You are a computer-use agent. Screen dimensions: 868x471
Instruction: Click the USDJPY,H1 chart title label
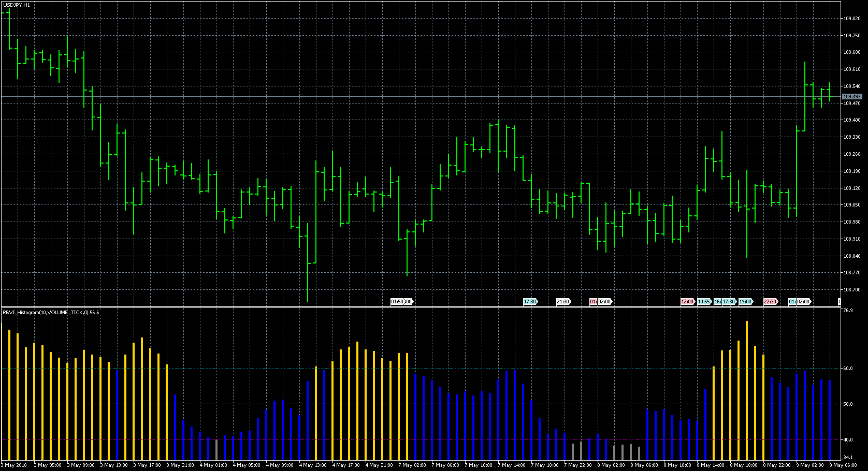[x=17, y=5]
